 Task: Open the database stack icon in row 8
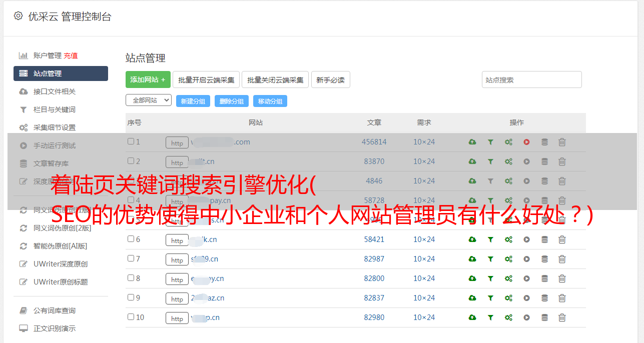(544, 278)
